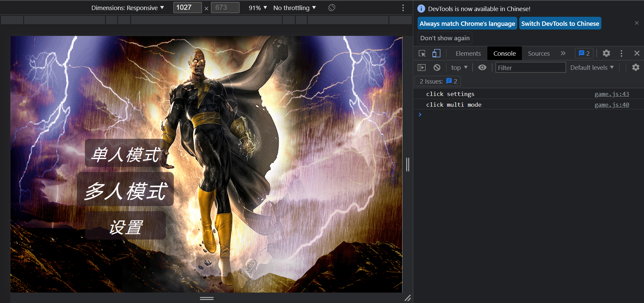Click the 2 Issues button
The width and height of the screenshot is (644, 303).
[x=438, y=81]
